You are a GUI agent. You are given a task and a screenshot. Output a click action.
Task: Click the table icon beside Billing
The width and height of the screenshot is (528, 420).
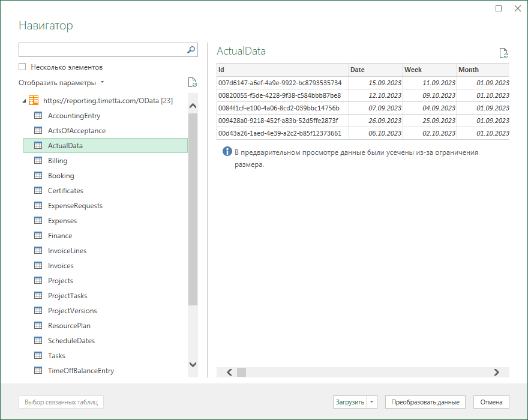click(x=38, y=161)
